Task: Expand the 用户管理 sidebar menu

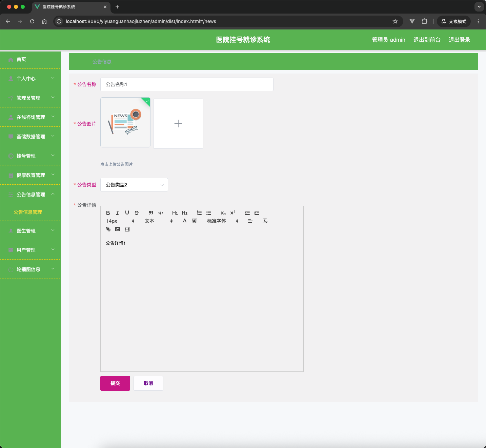Action: 31,250
